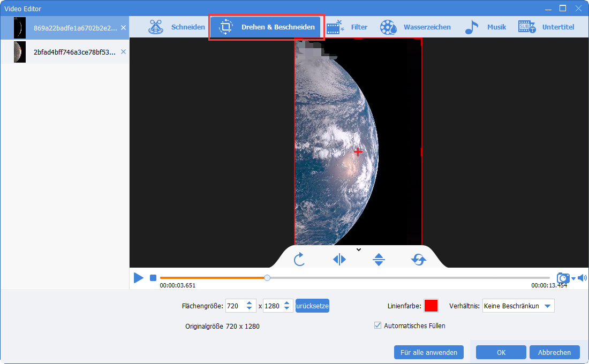The image size is (589, 364).
Task: Flip video vertically
Action: [379, 259]
